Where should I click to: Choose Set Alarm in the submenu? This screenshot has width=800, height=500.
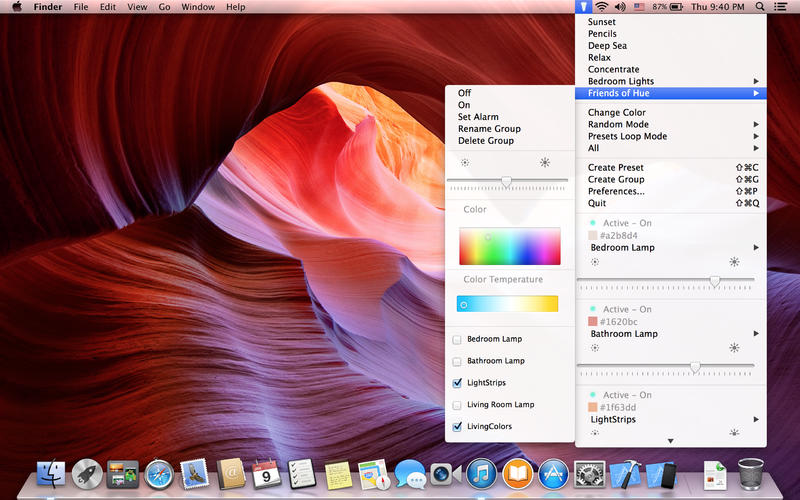click(x=510, y=117)
